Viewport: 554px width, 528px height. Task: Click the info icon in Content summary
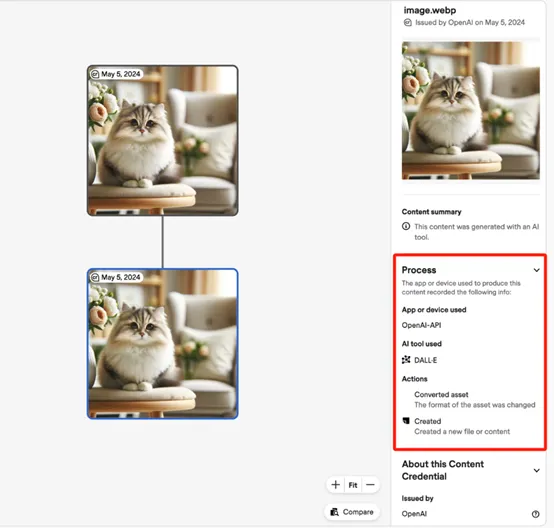point(406,226)
